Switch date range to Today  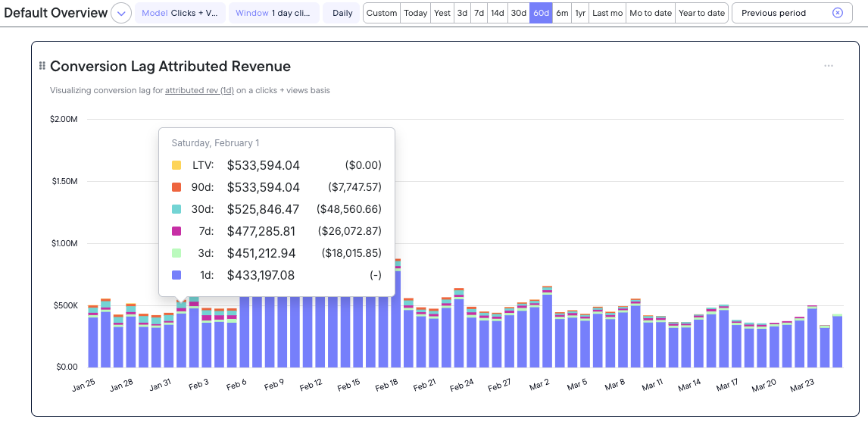click(x=415, y=13)
